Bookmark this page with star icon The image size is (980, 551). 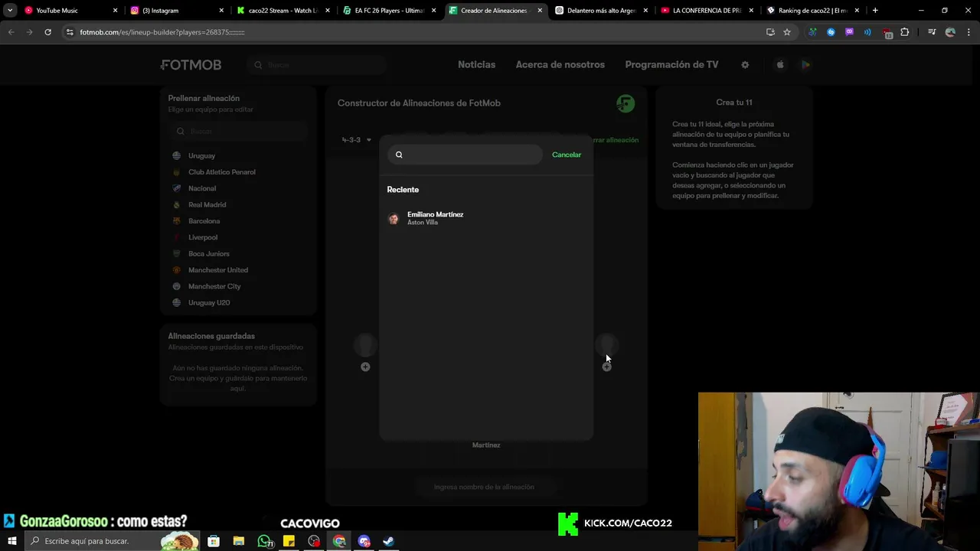786,32
